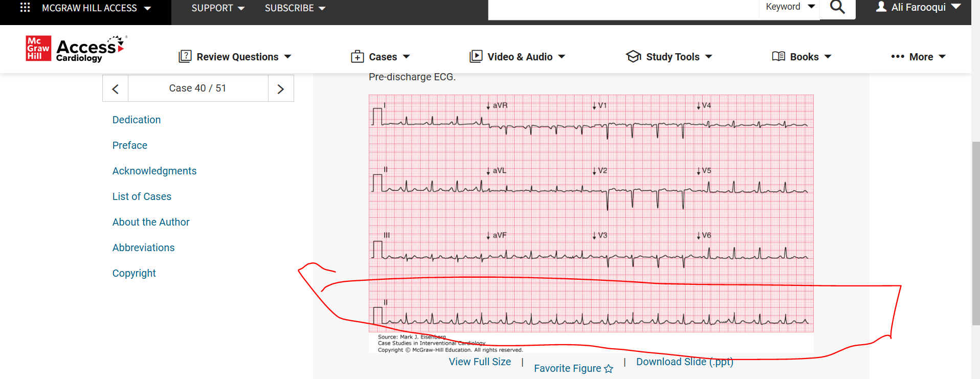Open the Books menu
This screenshot has width=980, height=379.
[x=801, y=56]
